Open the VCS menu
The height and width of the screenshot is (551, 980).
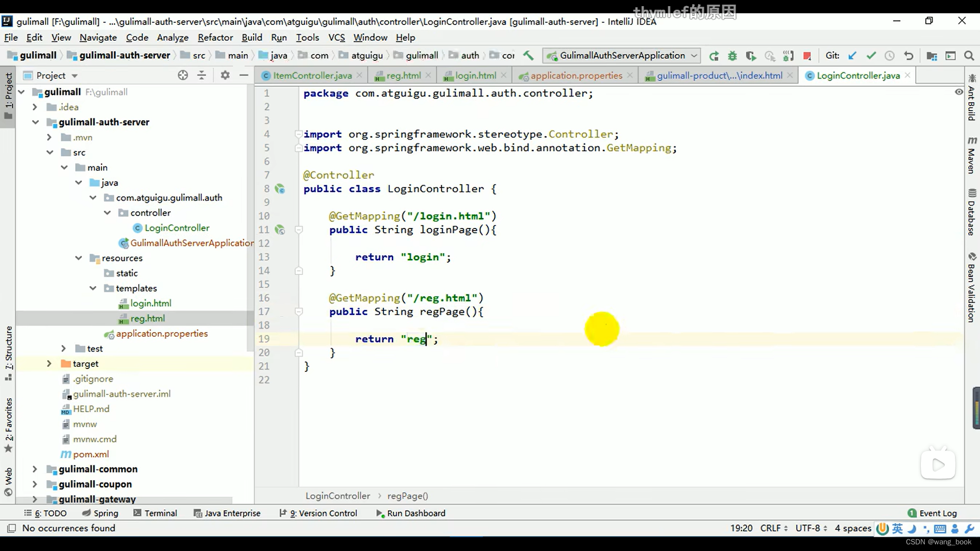point(336,38)
